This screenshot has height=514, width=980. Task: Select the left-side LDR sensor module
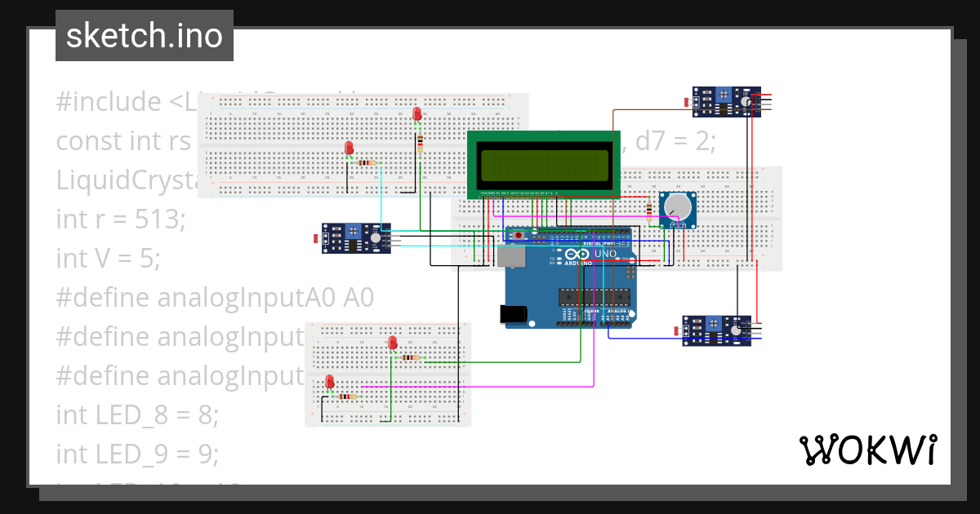click(357, 239)
